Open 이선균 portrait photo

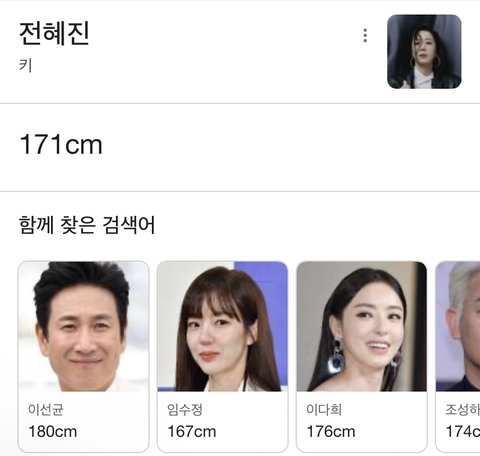84,326
